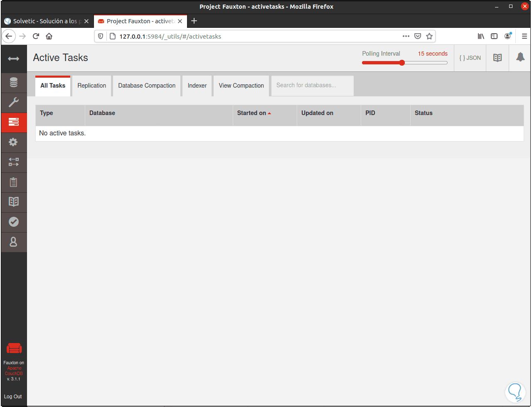The height and width of the screenshot is (407, 532).
Task: Click the Pocket save icon
Action: [418, 36]
